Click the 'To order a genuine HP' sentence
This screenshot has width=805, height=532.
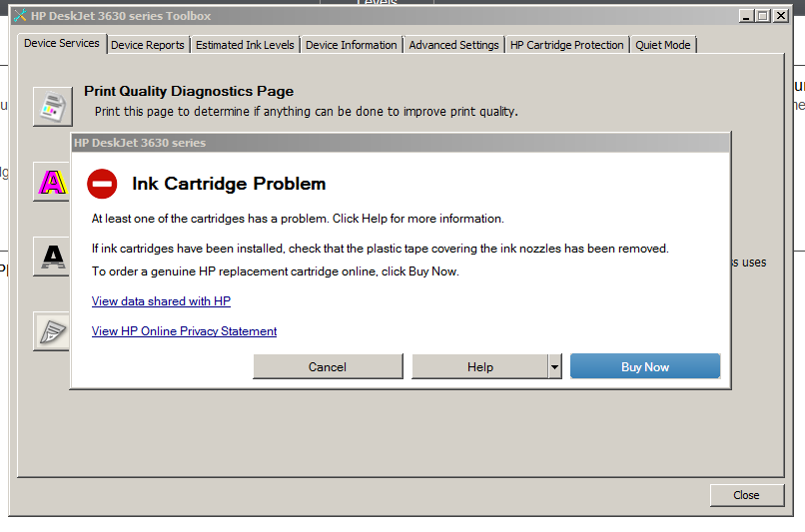click(x=276, y=271)
